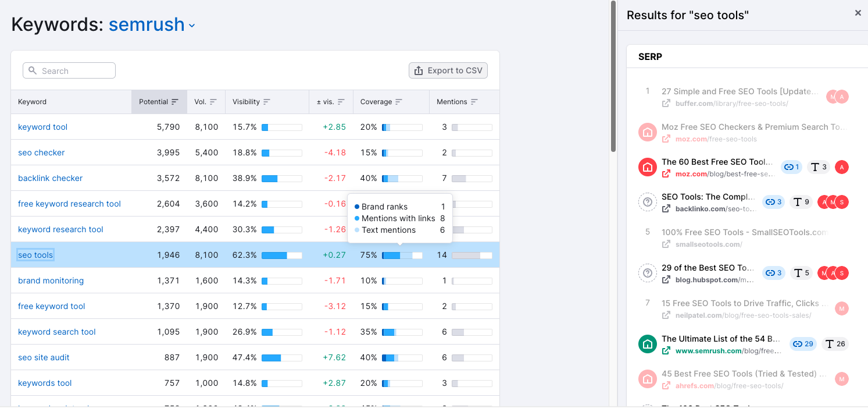Open the "backlink checker" keyword link
Image resolution: width=868 pixels, height=408 pixels.
click(51, 178)
